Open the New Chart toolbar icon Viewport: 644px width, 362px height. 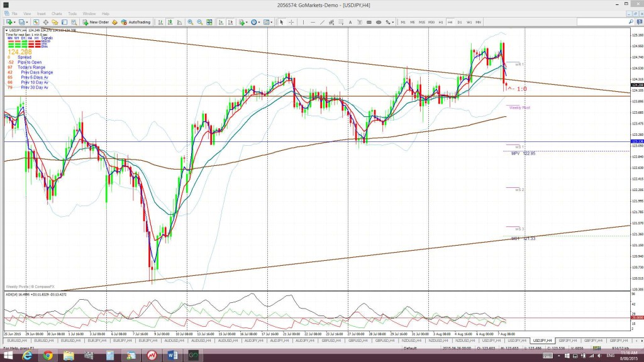coord(9,22)
